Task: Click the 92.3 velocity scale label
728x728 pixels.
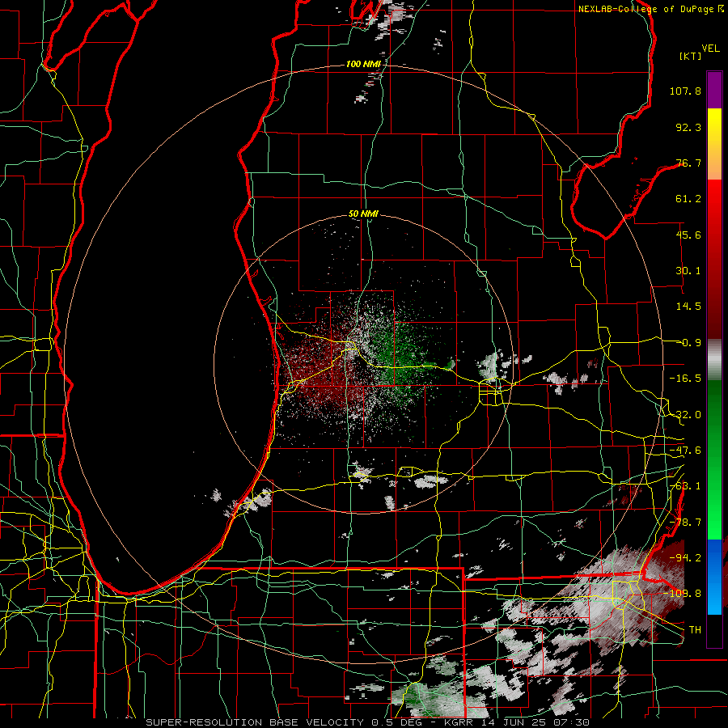Action: tap(688, 127)
